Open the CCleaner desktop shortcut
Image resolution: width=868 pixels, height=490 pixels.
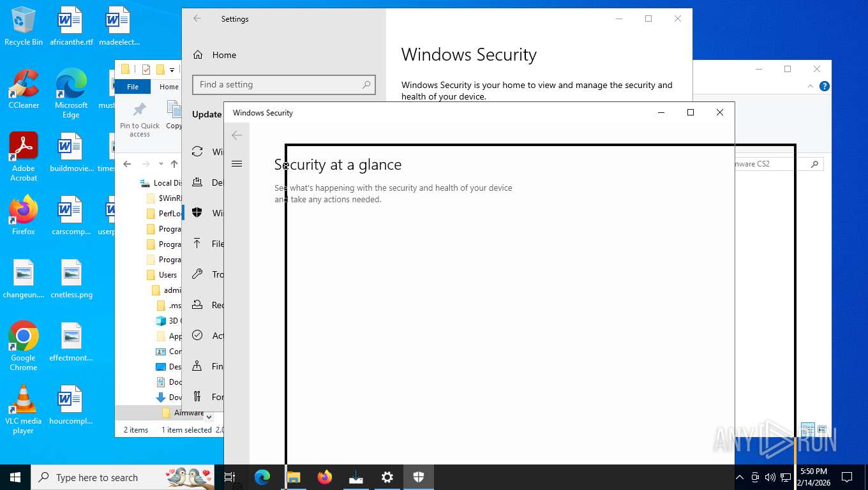24,89
